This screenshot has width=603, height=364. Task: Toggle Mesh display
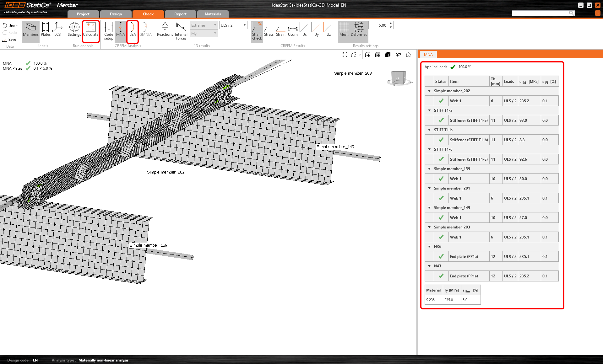tap(344, 30)
